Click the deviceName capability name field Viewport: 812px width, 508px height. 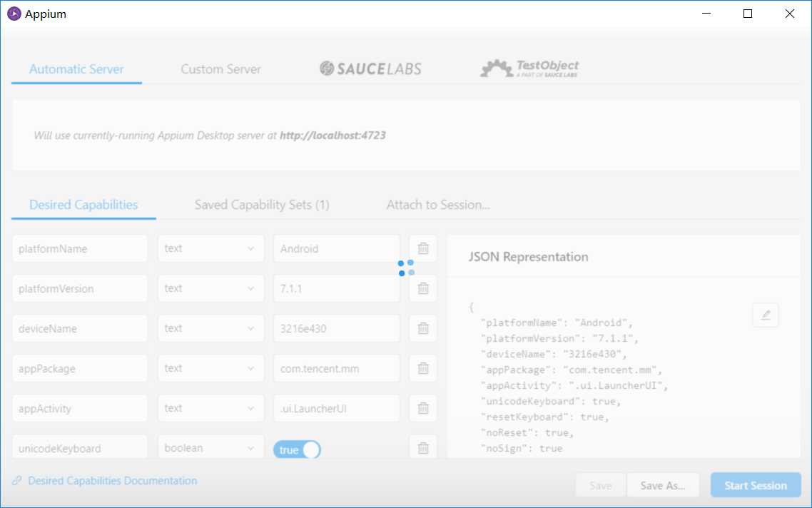pos(80,328)
